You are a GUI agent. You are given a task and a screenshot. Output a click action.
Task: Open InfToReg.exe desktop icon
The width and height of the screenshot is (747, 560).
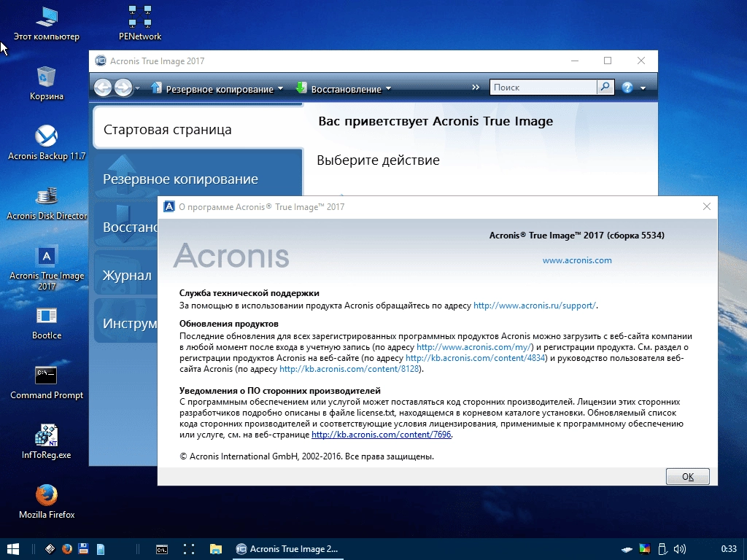(x=46, y=443)
